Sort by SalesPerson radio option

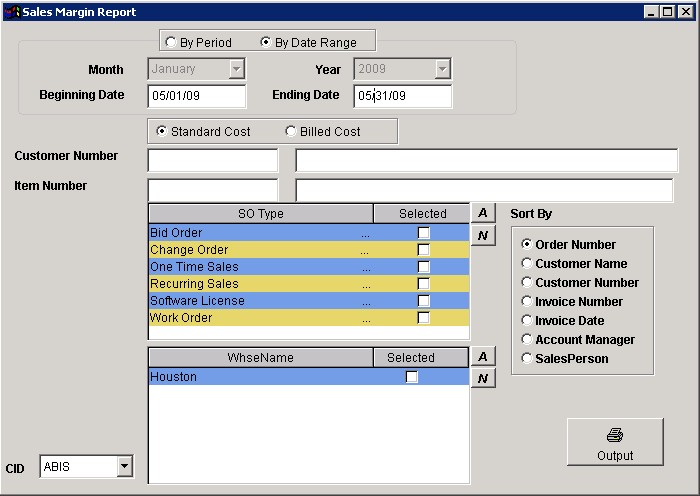(x=527, y=359)
